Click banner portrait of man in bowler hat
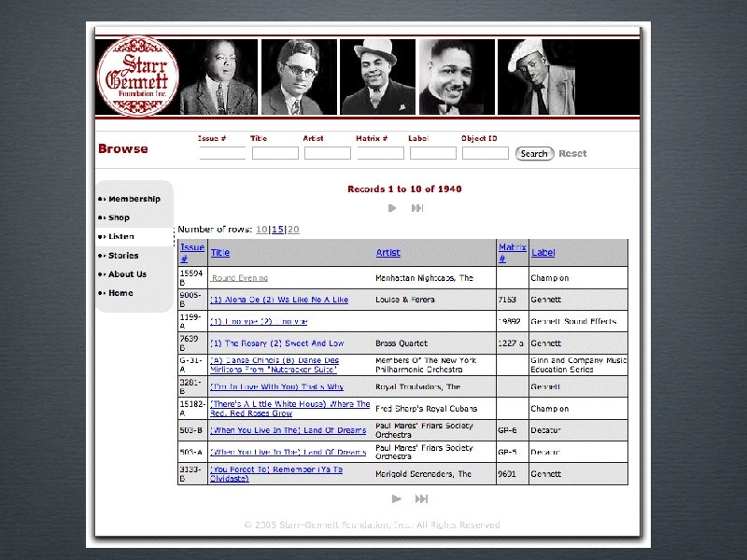Image resolution: width=747 pixels, height=560 pixels. tap(378, 77)
